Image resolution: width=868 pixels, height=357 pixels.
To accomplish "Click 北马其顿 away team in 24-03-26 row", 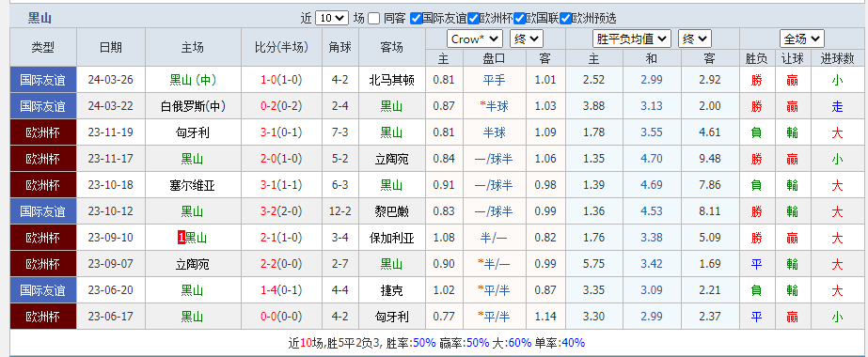I will click(x=391, y=80).
